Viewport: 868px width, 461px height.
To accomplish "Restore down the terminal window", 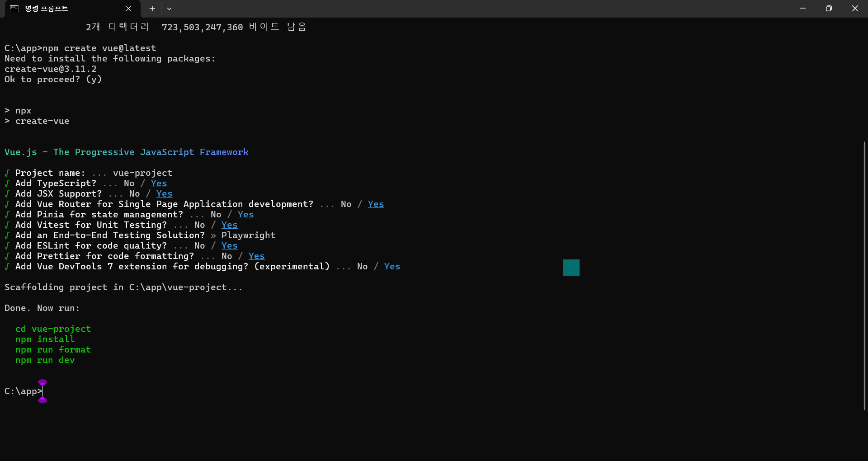I will coord(829,9).
